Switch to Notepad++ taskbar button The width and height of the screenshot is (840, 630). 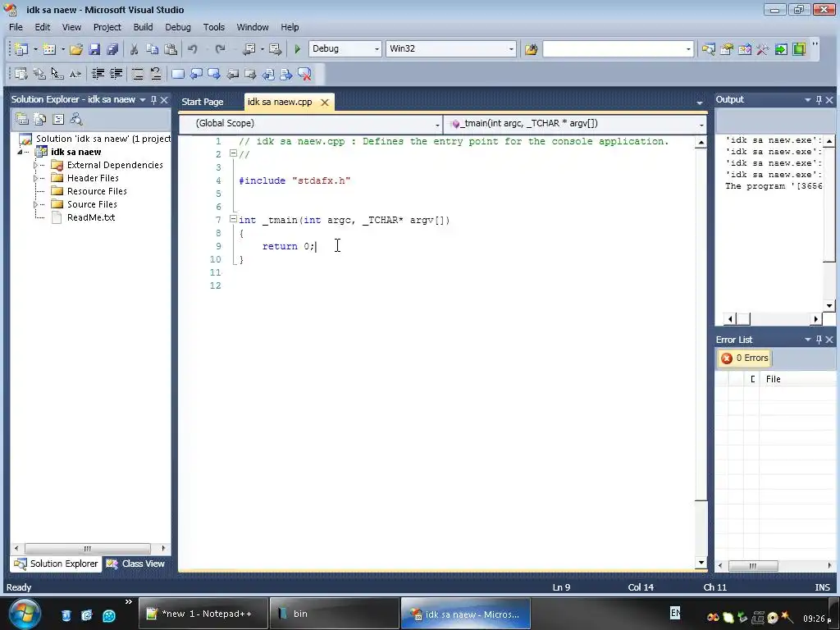(x=203, y=614)
